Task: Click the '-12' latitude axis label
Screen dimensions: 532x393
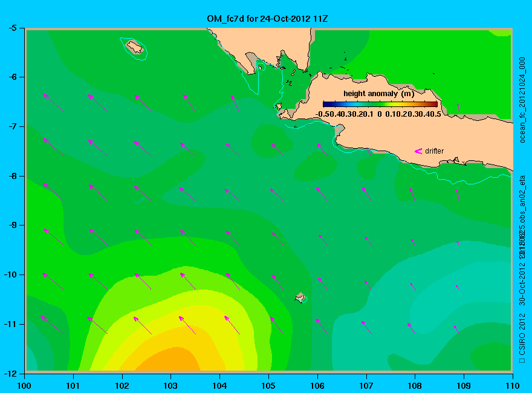Action: click(x=10, y=374)
